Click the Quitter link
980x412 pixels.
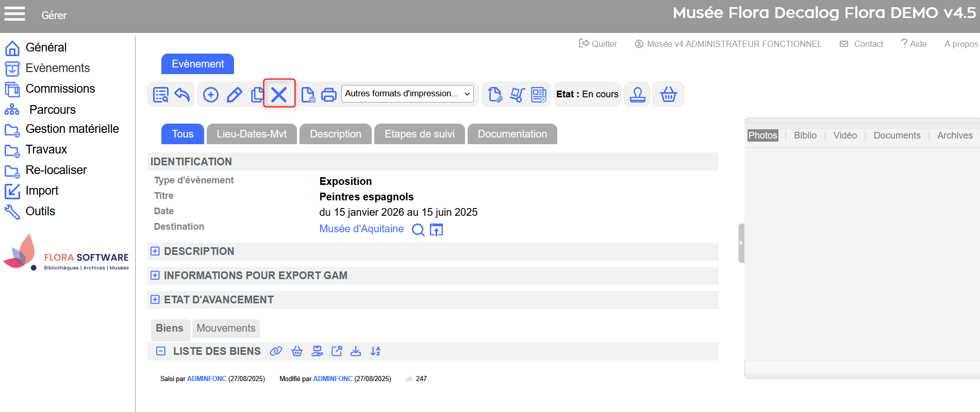pos(598,44)
